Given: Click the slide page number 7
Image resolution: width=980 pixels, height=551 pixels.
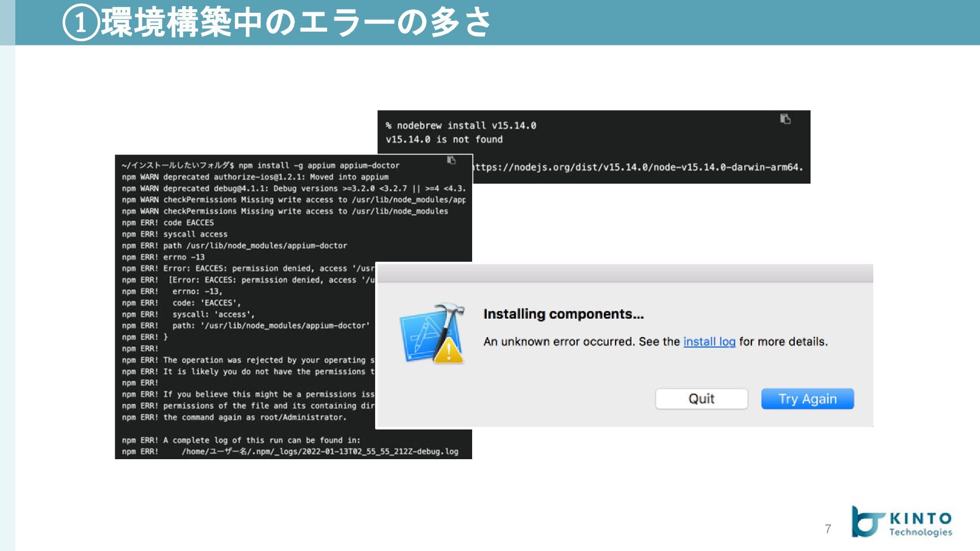Looking at the screenshot, I should [x=828, y=529].
